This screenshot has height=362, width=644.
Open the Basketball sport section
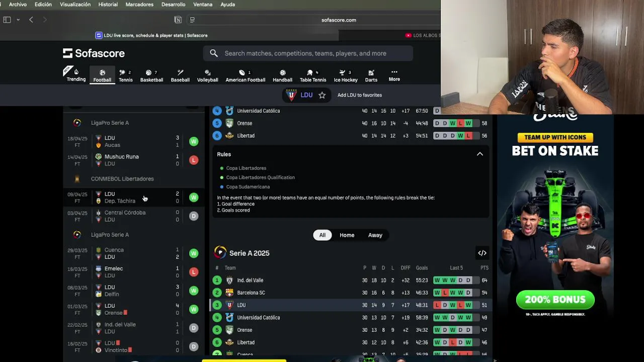[x=151, y=76]
